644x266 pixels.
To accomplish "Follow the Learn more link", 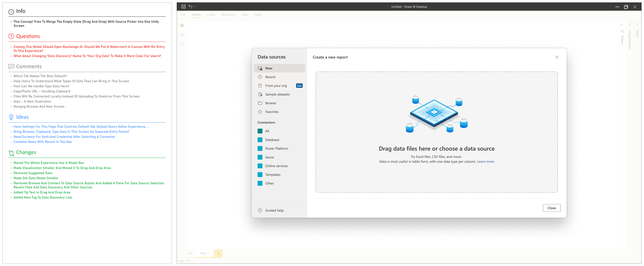I will 485,162.
